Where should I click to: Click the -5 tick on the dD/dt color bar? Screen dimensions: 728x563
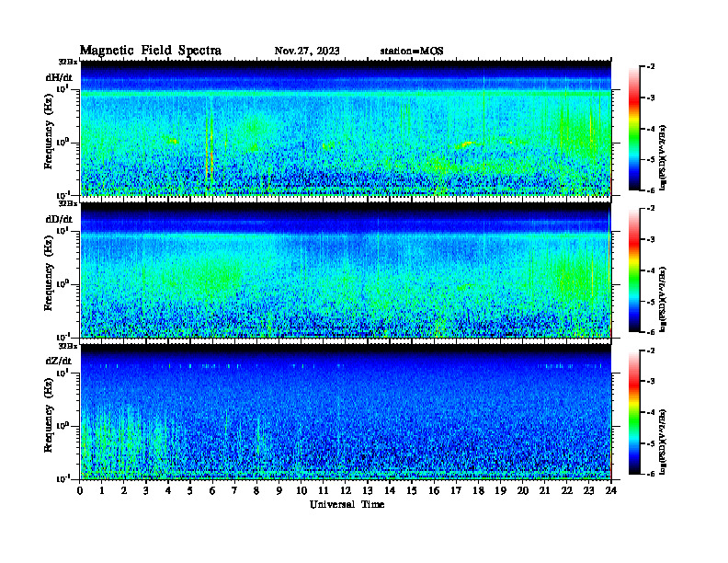click(651, 302)
